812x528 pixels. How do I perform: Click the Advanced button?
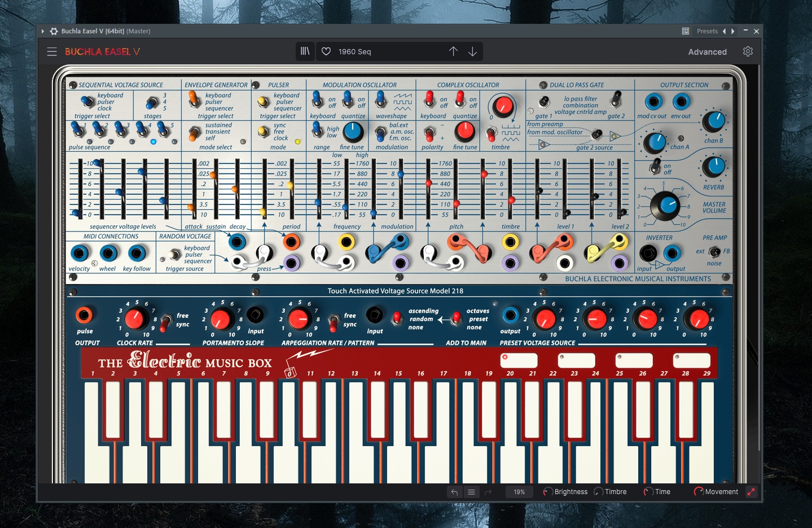pyautogui.click(x=707, y=52)
